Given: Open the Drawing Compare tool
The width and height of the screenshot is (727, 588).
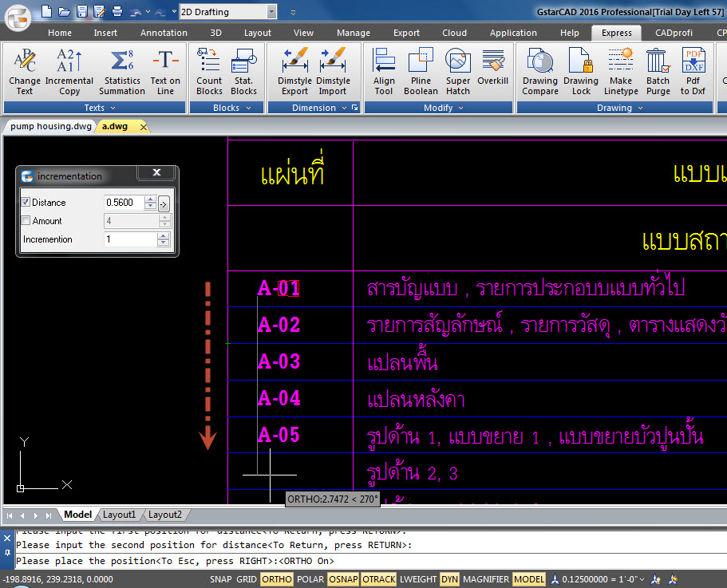Looking at the screenshot, I should click(x=540, y=72).
